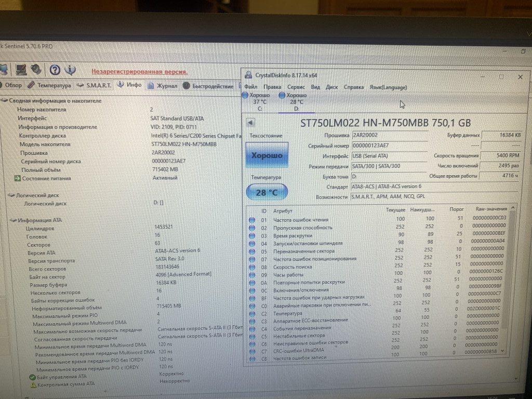Click the Режим передачи field

click(389, 166)
